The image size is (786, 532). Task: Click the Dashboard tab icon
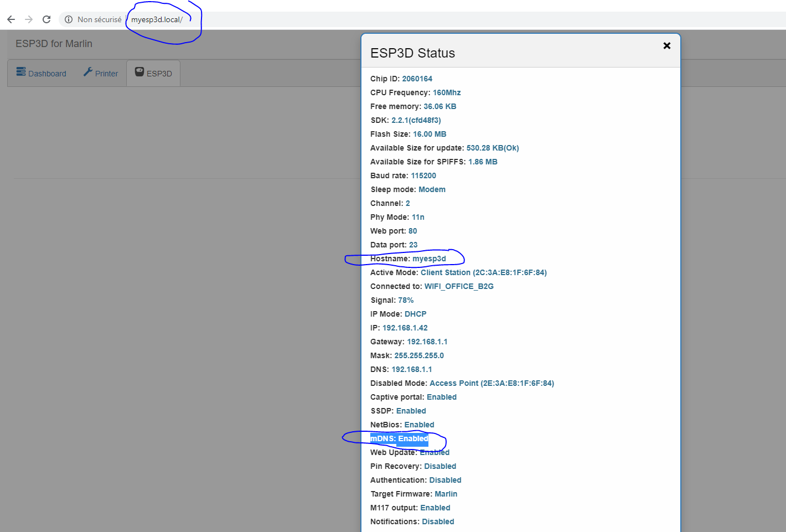pos(20,72)
